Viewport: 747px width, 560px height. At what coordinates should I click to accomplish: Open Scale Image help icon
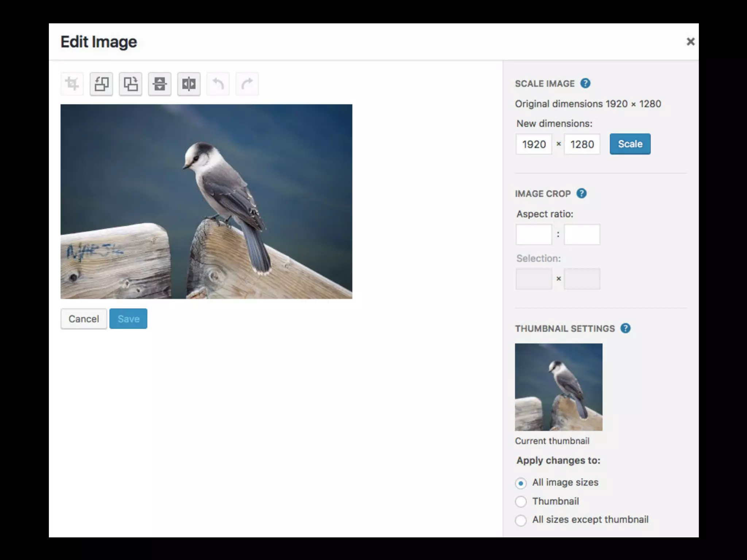coord(585,83)
